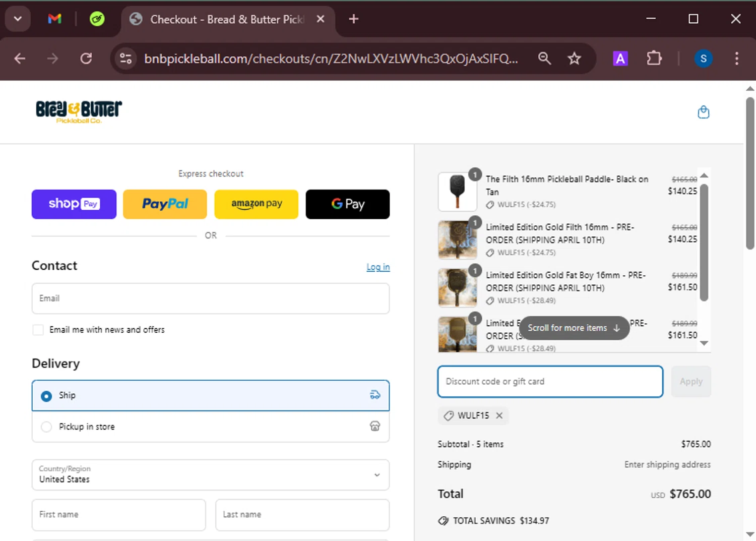The height and width of the screenshot is (541, 756).
Task: Click the Gold Filth 16mm paddle thumbnail
Action: (458, 239)
